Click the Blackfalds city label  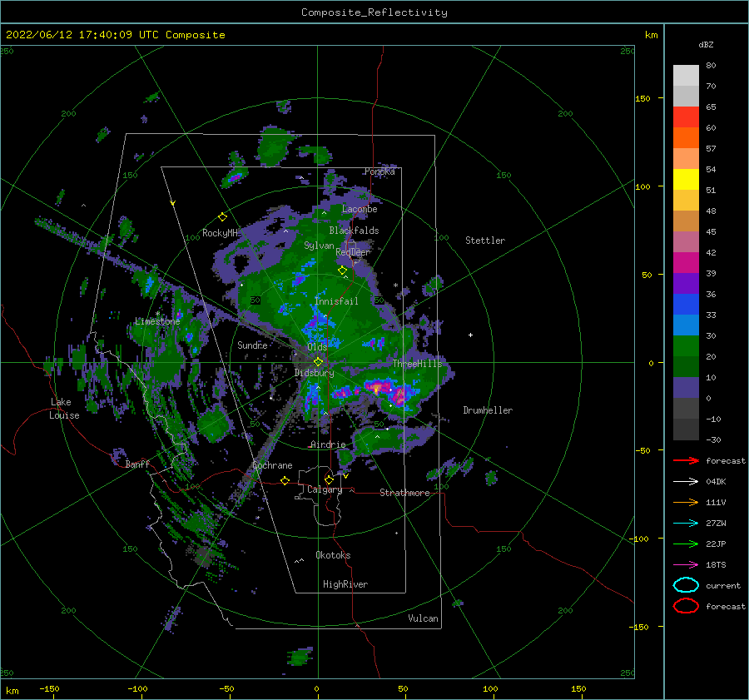click(x=354, y=231)
